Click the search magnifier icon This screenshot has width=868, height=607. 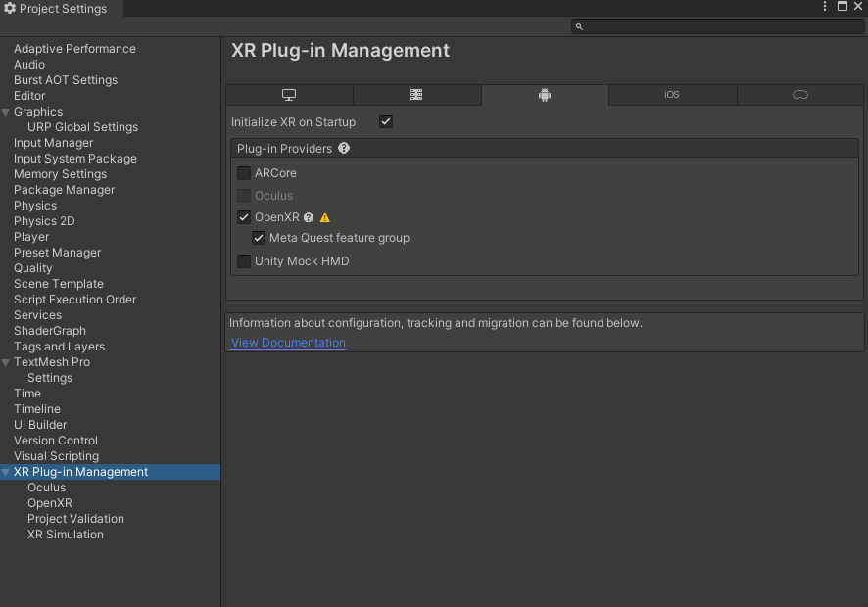coord(578,26)
